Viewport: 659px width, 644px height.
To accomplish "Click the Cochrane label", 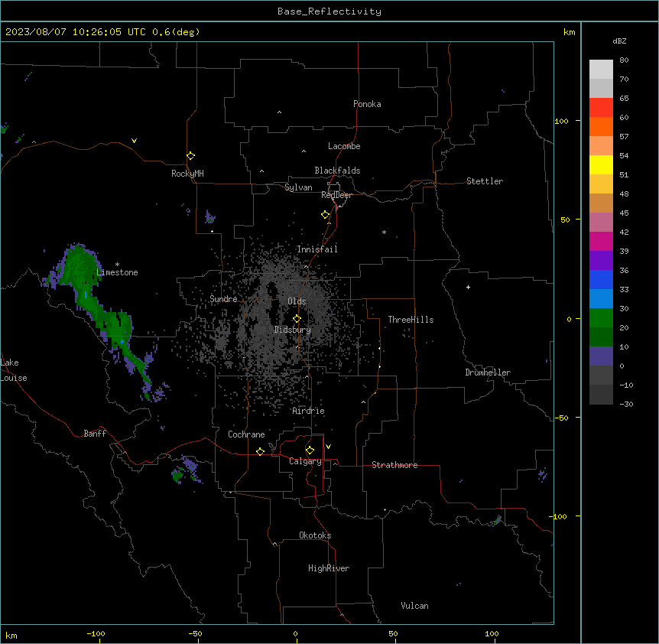I will coord(246,434).
